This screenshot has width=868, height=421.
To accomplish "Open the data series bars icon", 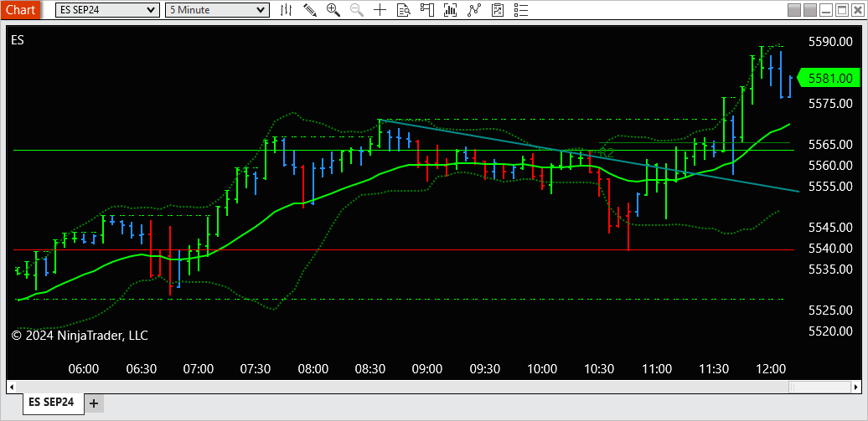I will pyautogui.click(x=450, y=9).
